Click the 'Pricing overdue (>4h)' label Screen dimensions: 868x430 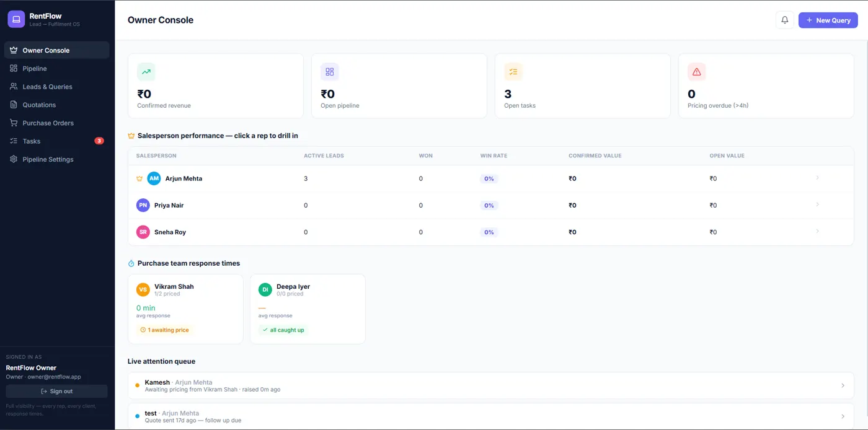pyautogui.click(x=718, y=105)
